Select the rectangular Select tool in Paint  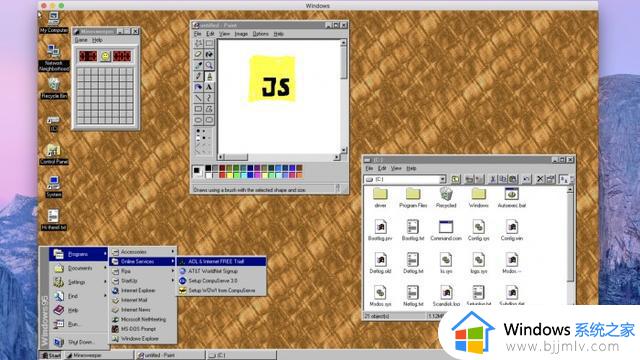pyautogui.click(x=209, y=43)
